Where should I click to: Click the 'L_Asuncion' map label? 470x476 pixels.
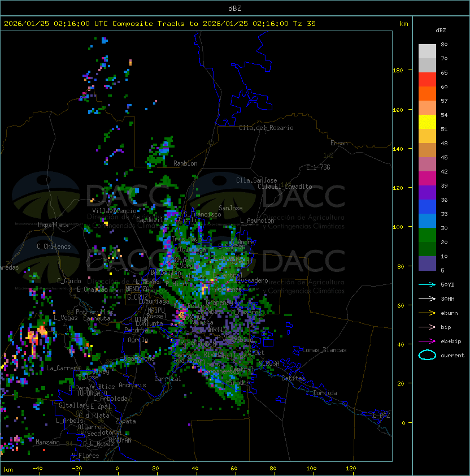257,220
